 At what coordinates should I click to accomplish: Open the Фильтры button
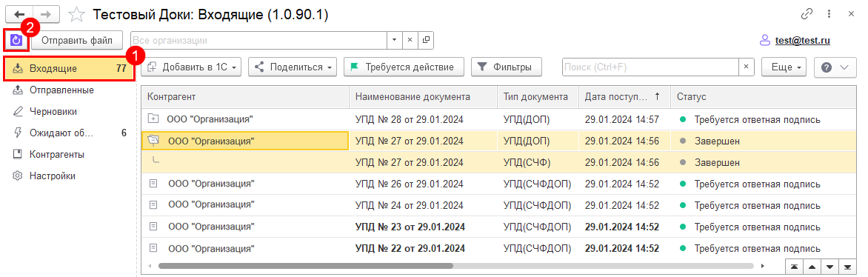(x=506, y=67)
